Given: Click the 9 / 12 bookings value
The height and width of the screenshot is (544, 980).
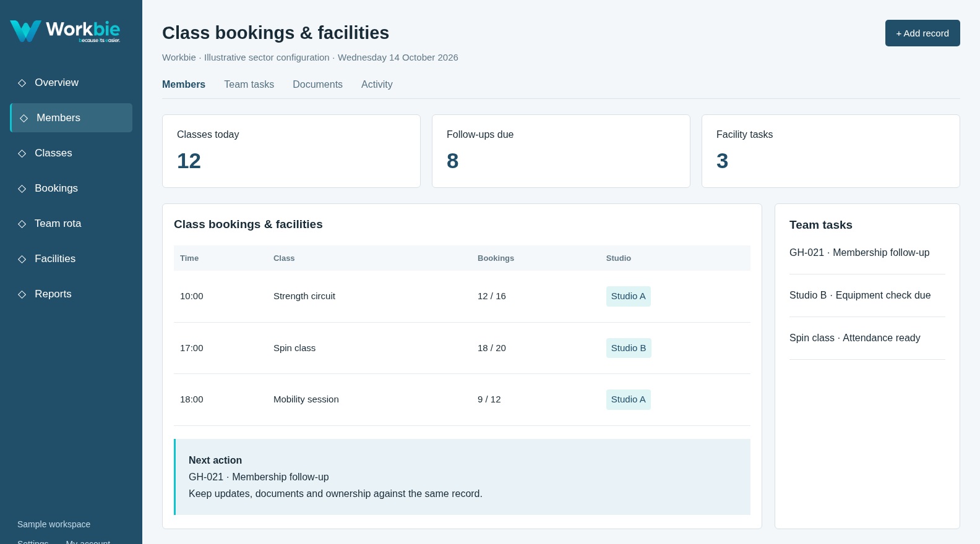Looking at the screenshot, I should click(489, 399).
